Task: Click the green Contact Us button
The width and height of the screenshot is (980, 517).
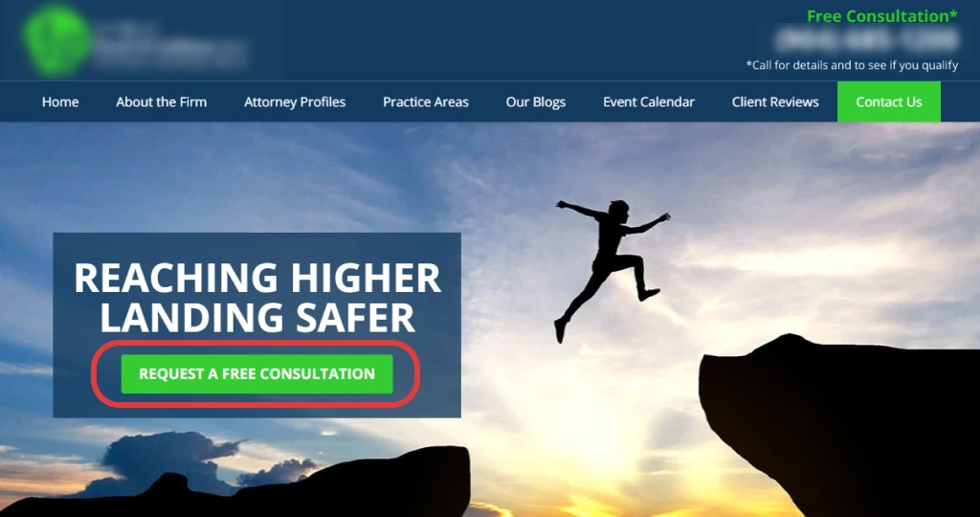Action: (889, 101)
